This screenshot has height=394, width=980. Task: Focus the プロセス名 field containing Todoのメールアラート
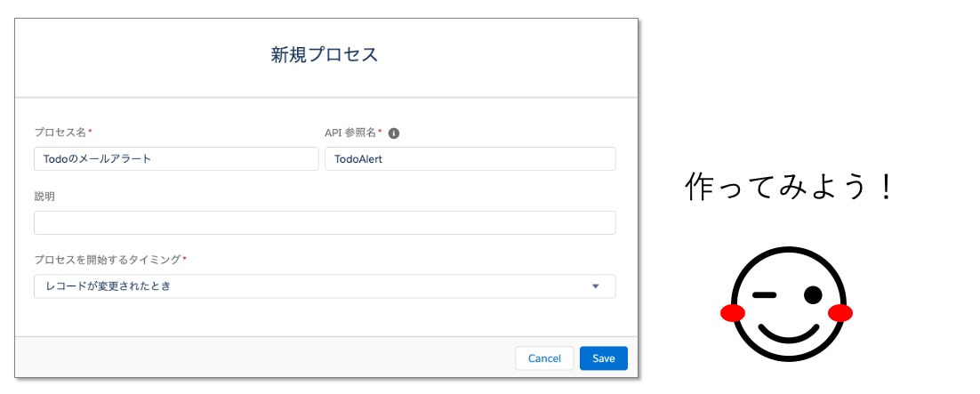click(176, 159)
